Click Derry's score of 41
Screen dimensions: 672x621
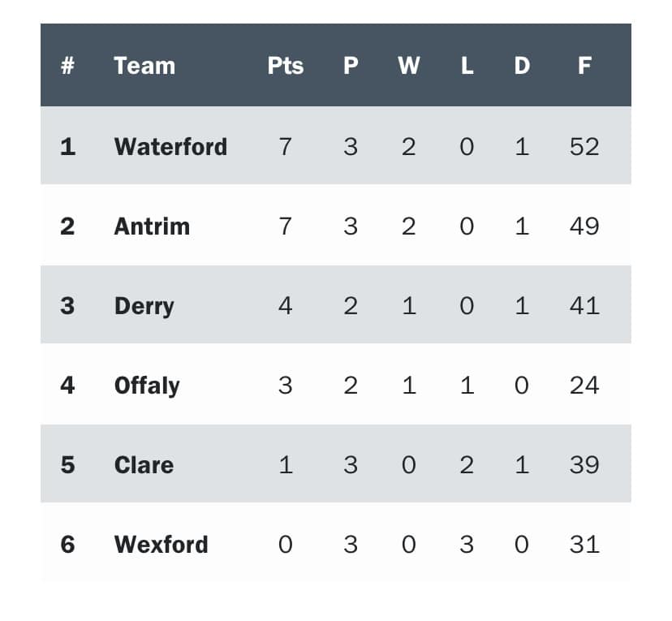pos(584,306)
